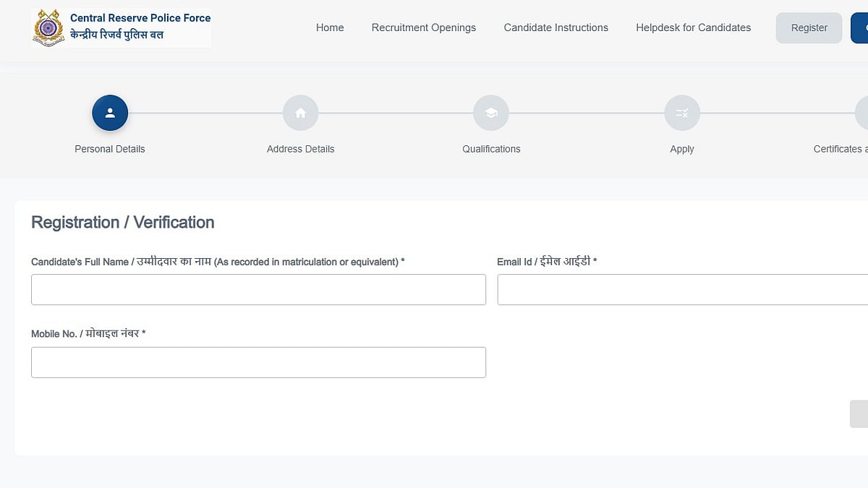This screenshot has width=868, height=488.
Task: Click the blue button beside Register
Action: (x=859, y=27)
